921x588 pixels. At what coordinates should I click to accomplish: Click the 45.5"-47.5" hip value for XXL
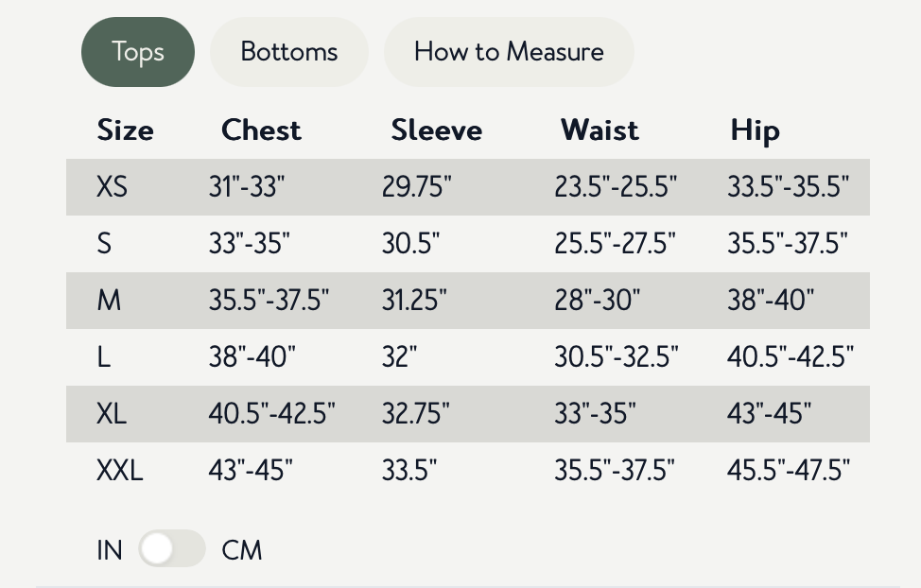789,470
